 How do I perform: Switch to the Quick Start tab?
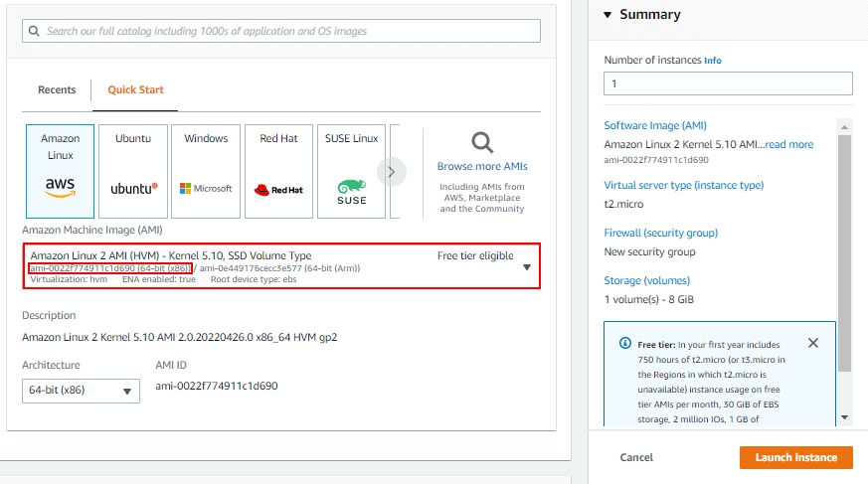(135, 89)
